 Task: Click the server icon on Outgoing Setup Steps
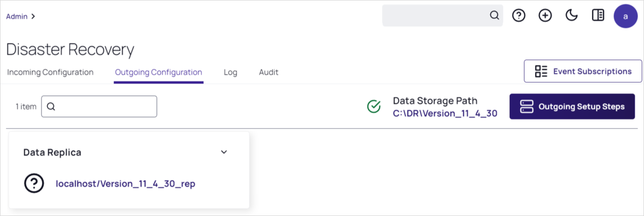pyautogui.click(x=527, y=106)
